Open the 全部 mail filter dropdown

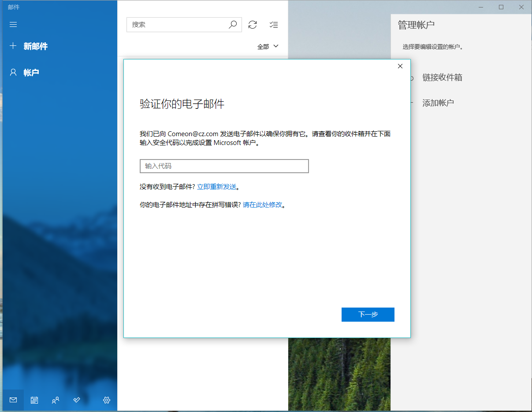click(268, 46)
